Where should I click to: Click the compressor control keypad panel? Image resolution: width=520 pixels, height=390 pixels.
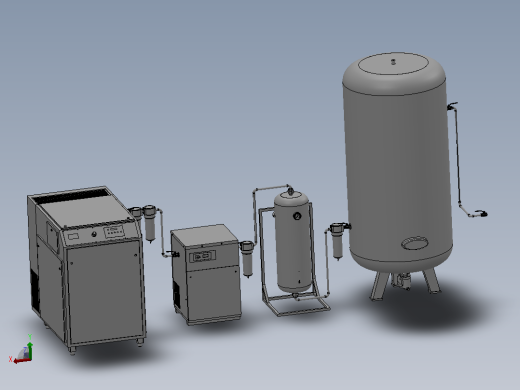pos(115,231)
